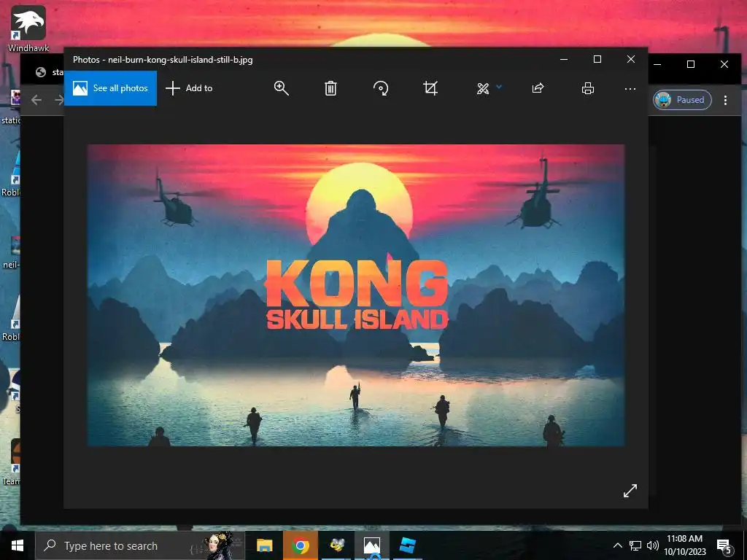Minimize the Photos window
Screen dimensions: 747x560
coord(564,60)
